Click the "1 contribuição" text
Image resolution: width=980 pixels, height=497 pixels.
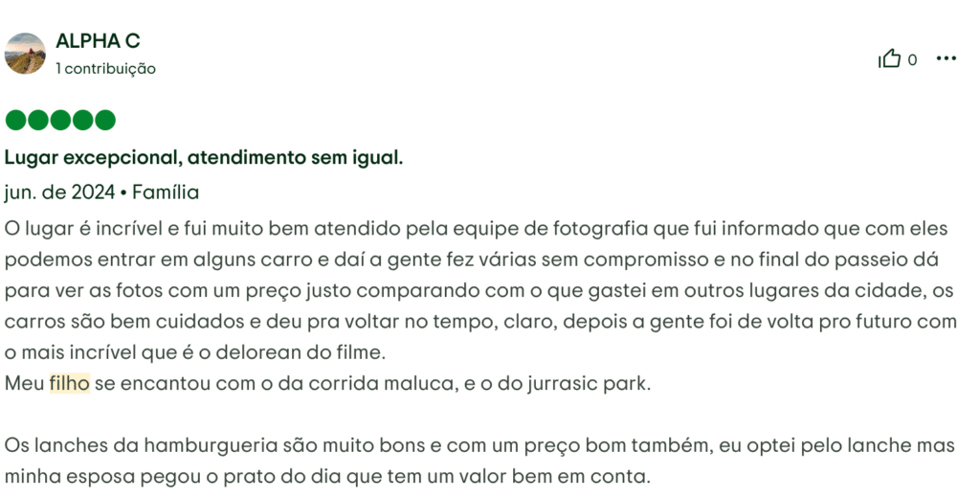tap(105, 69)
